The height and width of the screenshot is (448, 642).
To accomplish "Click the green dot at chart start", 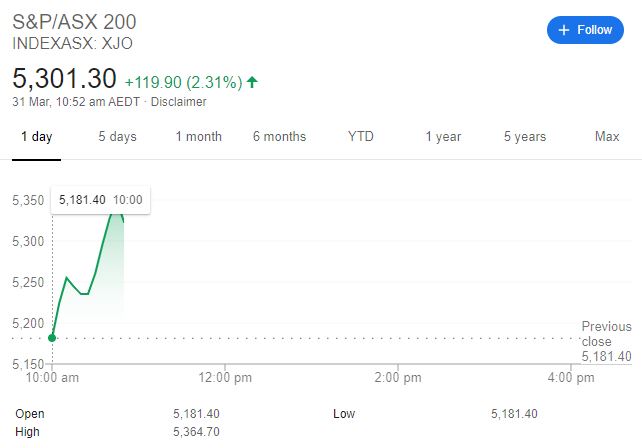I will click(52, 337).
